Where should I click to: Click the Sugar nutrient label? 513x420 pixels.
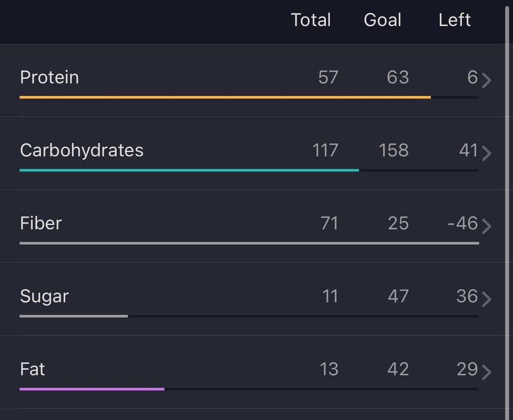pyautogui.click(x=44, y=296)
